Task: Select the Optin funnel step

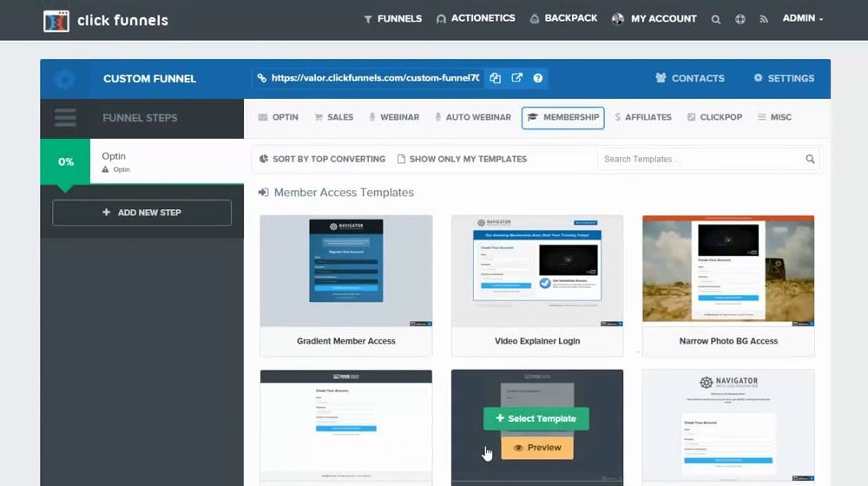Action: (141, 161)
